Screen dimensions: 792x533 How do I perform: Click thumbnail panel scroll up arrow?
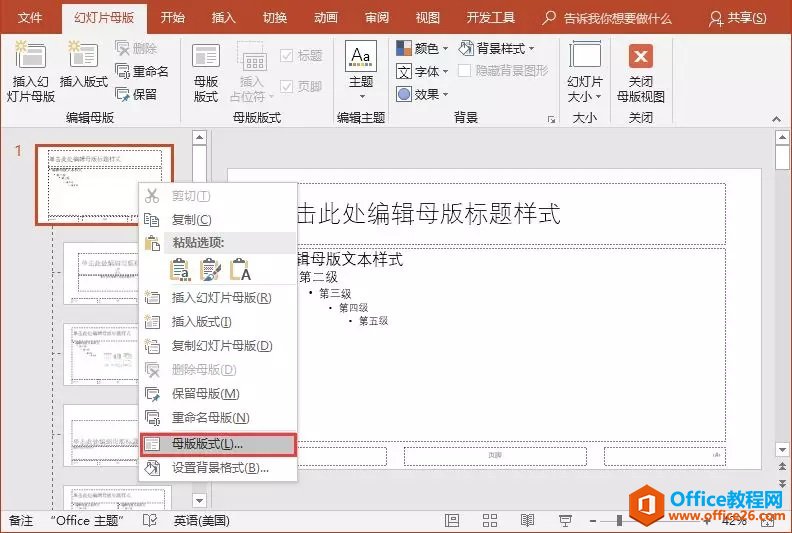pos(200,137)
